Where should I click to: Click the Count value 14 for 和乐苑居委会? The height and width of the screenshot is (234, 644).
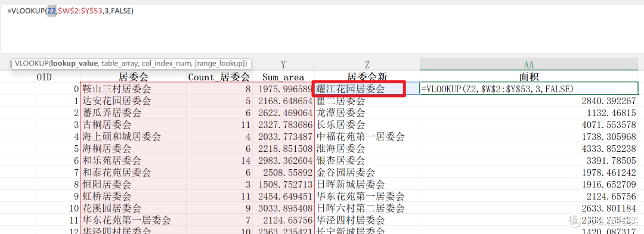tap(219, 161)
